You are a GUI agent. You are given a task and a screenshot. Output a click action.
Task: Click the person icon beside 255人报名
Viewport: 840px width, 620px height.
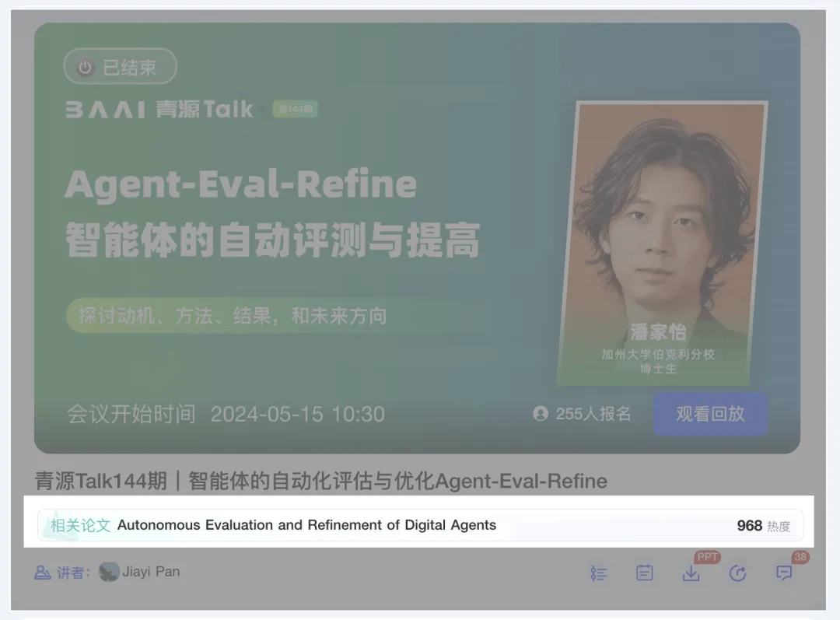(541, 414)
